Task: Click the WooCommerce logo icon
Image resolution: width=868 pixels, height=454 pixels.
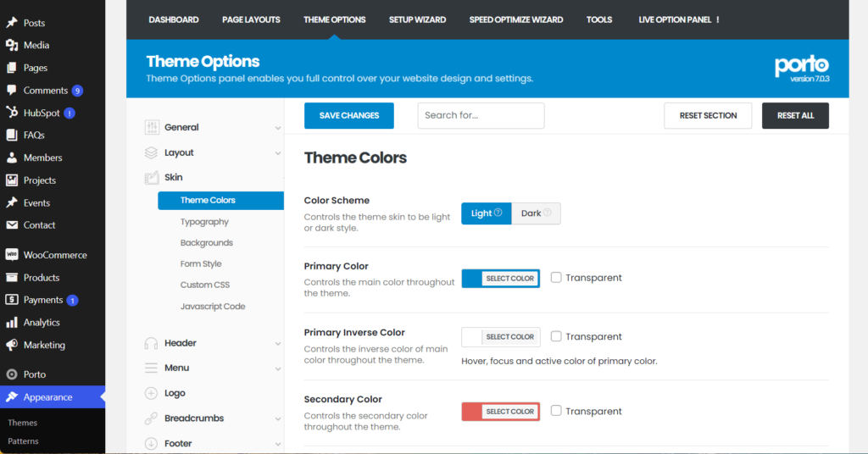Action: tap(12, 255)
